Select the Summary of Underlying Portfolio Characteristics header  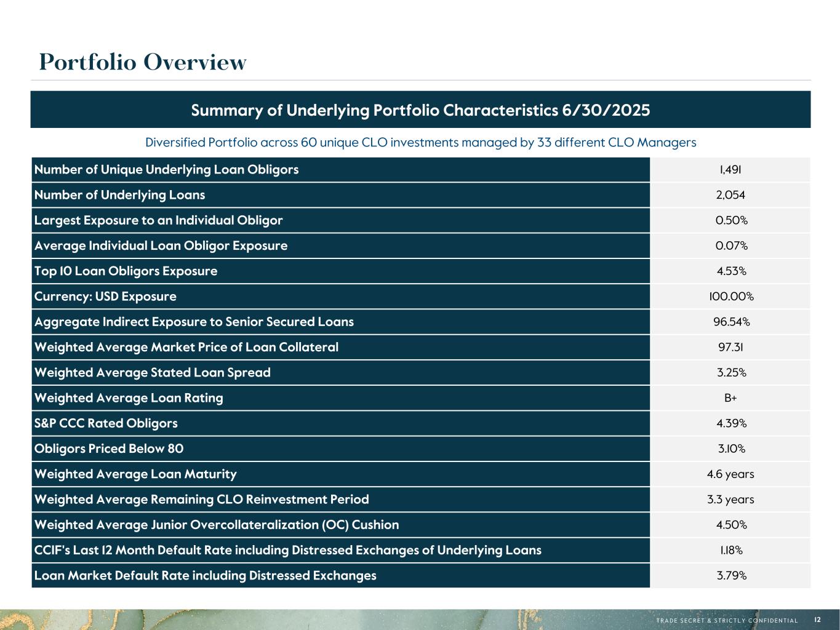pyautogui.click(x=420, y=110)
